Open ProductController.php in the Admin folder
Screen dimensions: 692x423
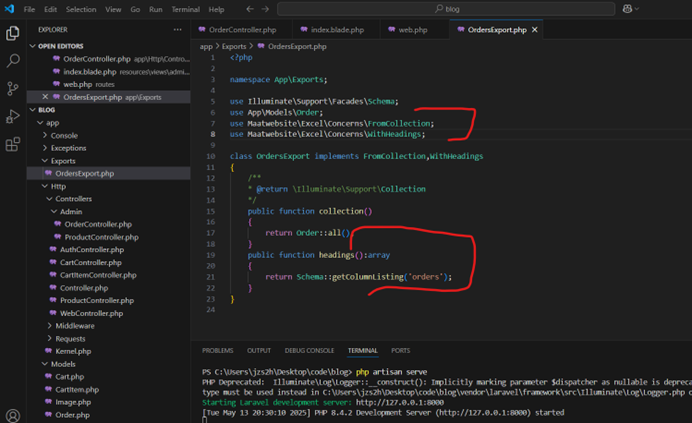coord(109,237)
